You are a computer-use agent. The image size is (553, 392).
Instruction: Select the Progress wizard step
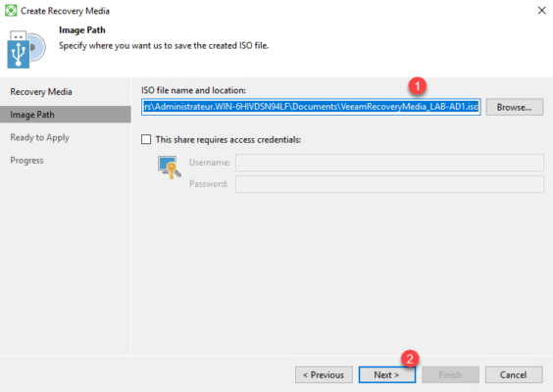(26, 161)
